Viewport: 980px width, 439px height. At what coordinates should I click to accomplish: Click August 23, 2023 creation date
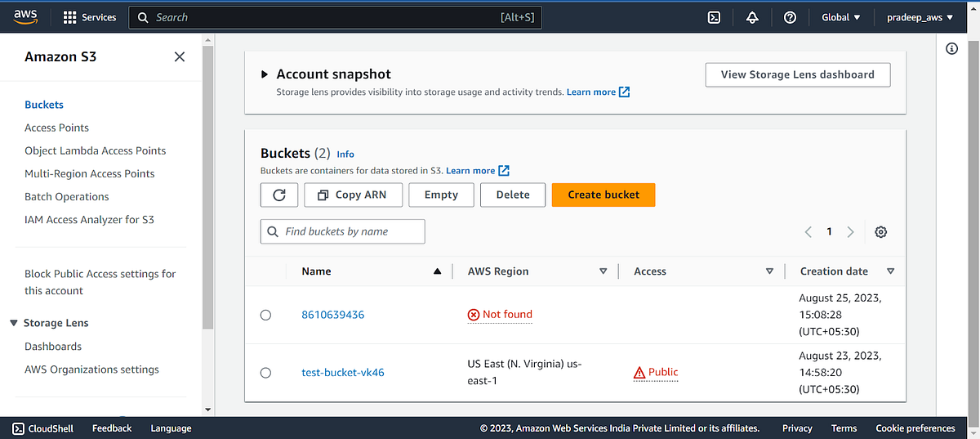(840, 372)
